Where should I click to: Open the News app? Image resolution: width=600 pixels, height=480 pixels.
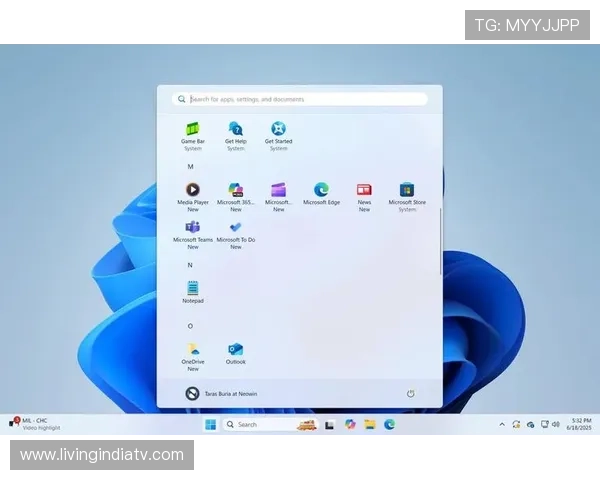364,191
